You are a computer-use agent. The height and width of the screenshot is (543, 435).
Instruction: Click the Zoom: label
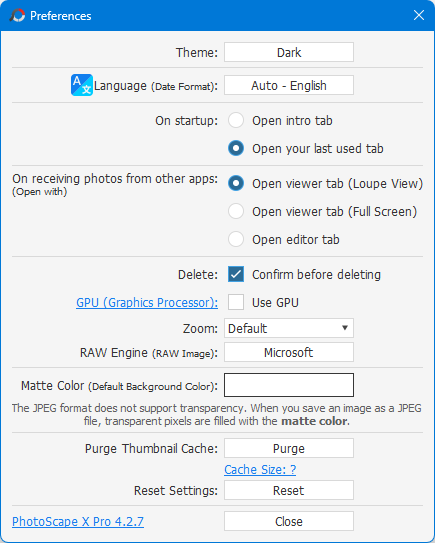pyautogui.click(x=200, y=328)
